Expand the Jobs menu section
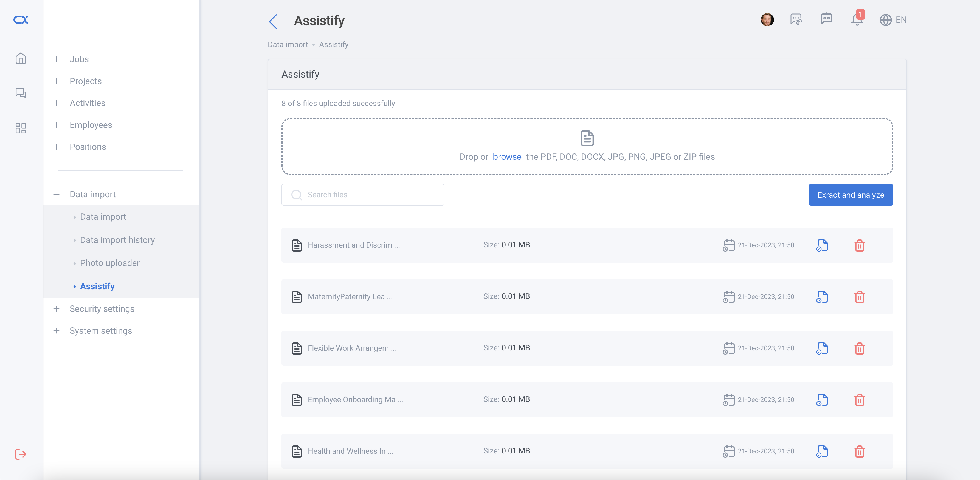This screenshot has height=480, width=980. pyautogui.click(x=79, y=59)
